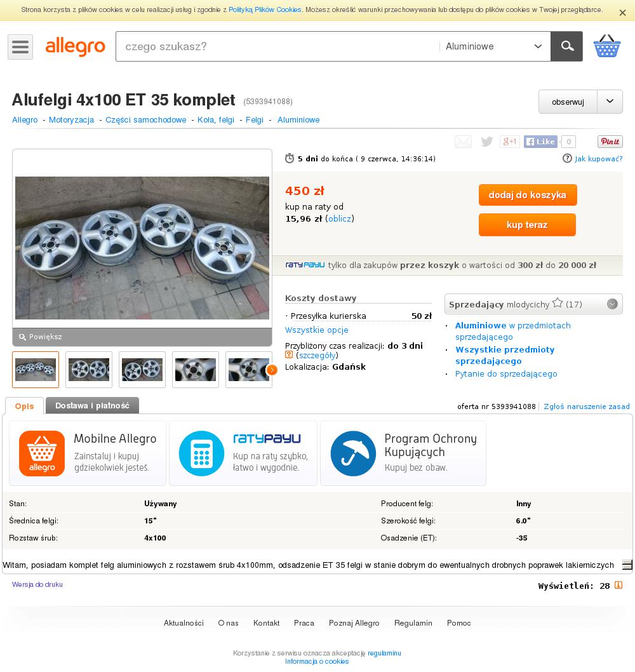Click dodaj do koszyka button

tap(527, 195)
